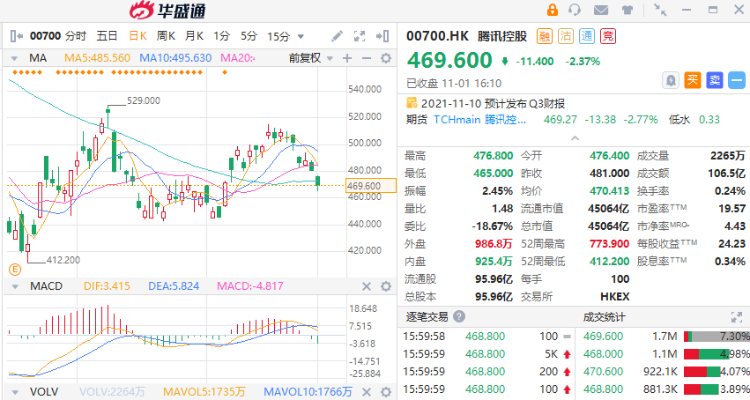Expand the 成交统计 panel icon
Image resolution: width=750 pixels, height=400 pixels.
click(x=736, y=317)
